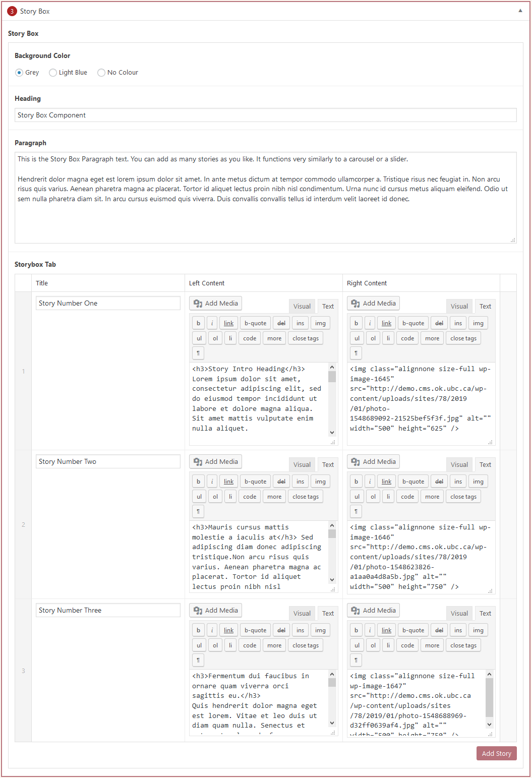Add Media to Story Two left content
This screenshot has width=532, height=778.
click(x=216, y=461)
